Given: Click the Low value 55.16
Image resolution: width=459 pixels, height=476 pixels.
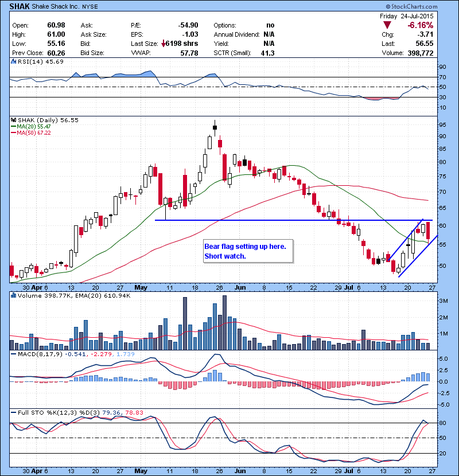Looking at the screenshot, I should pyautogui.click(x=56, y=44).
